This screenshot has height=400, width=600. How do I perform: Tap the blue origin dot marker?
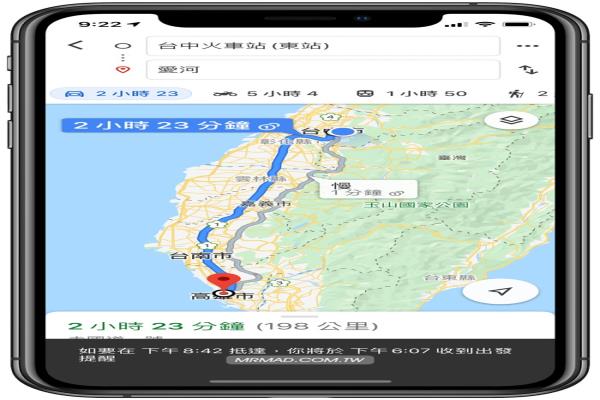tap(342, 132)
